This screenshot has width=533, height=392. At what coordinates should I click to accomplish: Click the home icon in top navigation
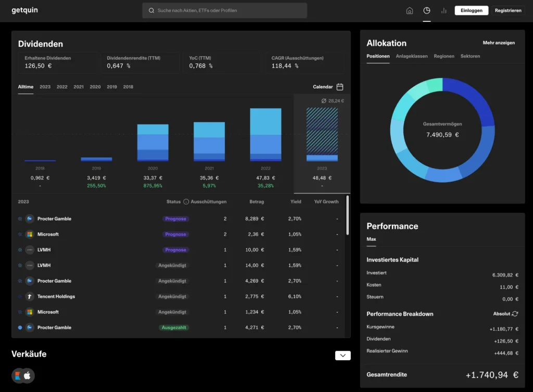[x=410, y=10]
